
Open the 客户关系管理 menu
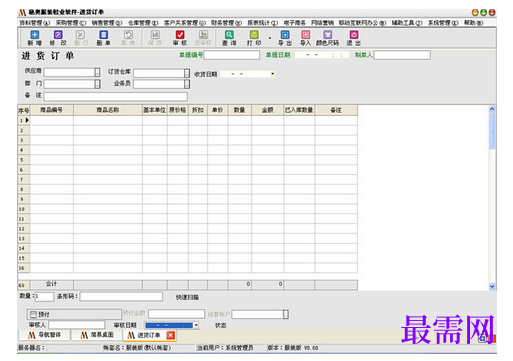[x=185, y=23]
